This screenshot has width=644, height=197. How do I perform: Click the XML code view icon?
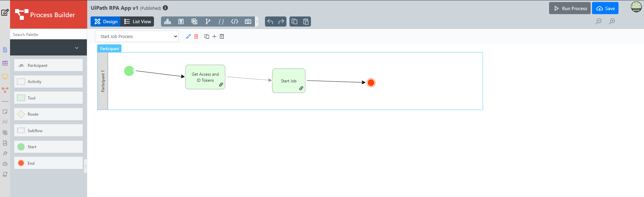click(x=234, y=22)
